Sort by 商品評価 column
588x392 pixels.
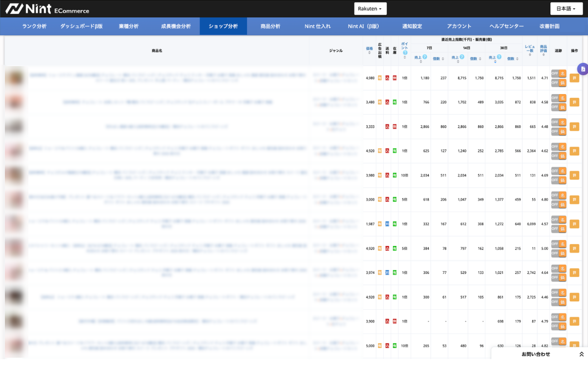[543, 50]
